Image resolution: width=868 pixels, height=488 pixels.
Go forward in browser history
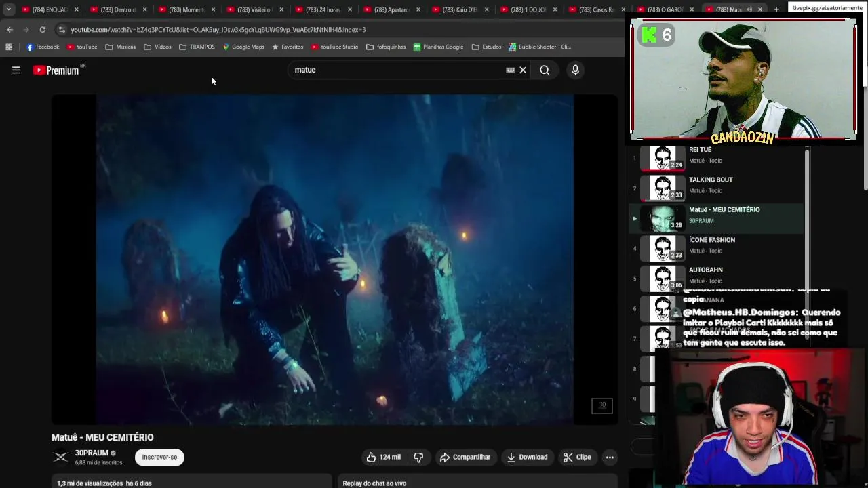click(26, 30)
